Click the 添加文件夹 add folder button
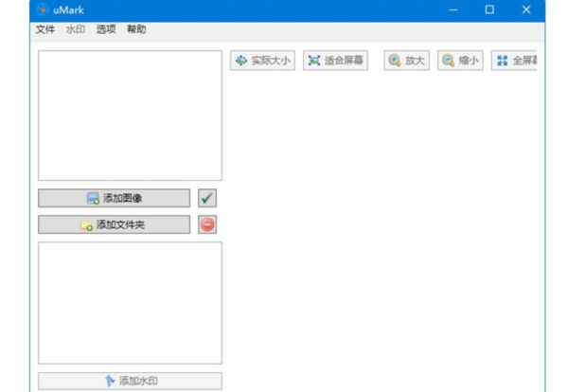This screenshot has width=568, height=392. pyautogui.click(x=115, y=224)
